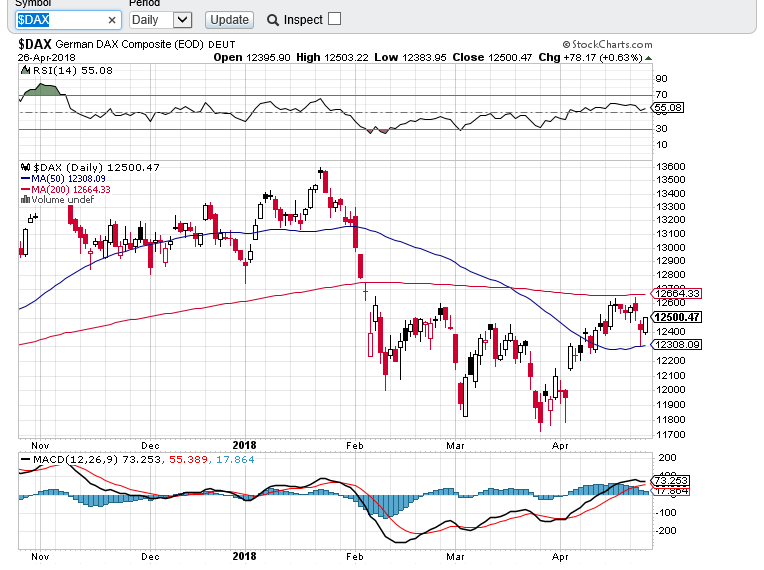Click the Update button
Viewport: 764px width, 570px height.
point(229,20)
